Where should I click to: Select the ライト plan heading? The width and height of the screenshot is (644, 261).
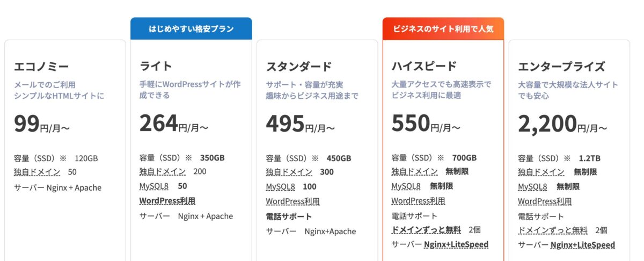(156, 66)
